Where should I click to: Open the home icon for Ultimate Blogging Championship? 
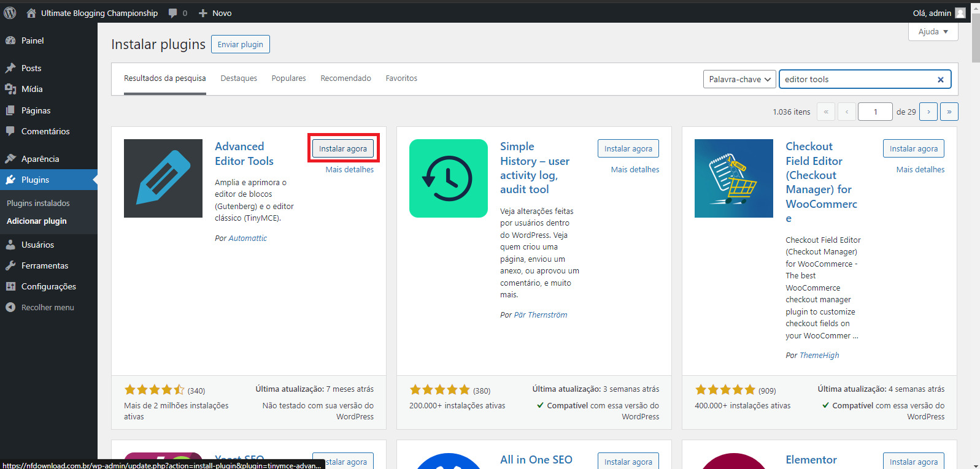tap(31, 13)
